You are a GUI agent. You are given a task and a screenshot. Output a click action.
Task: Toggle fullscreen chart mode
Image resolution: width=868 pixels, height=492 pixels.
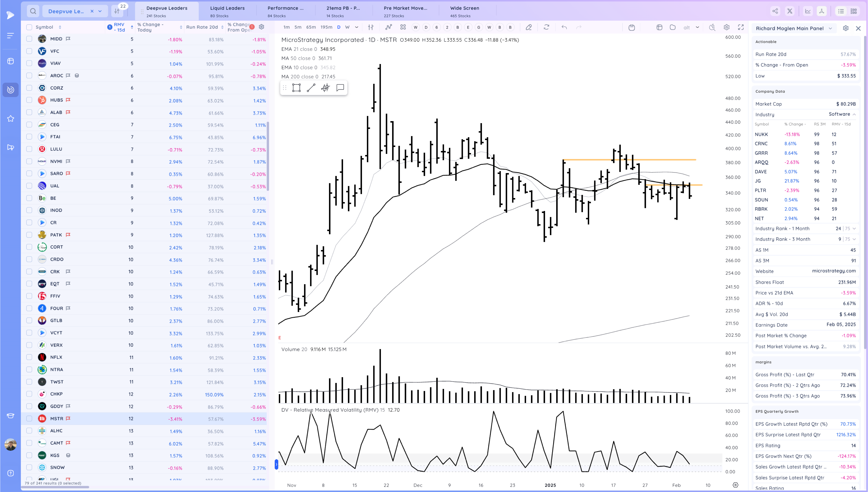click(x=741, y=27)
